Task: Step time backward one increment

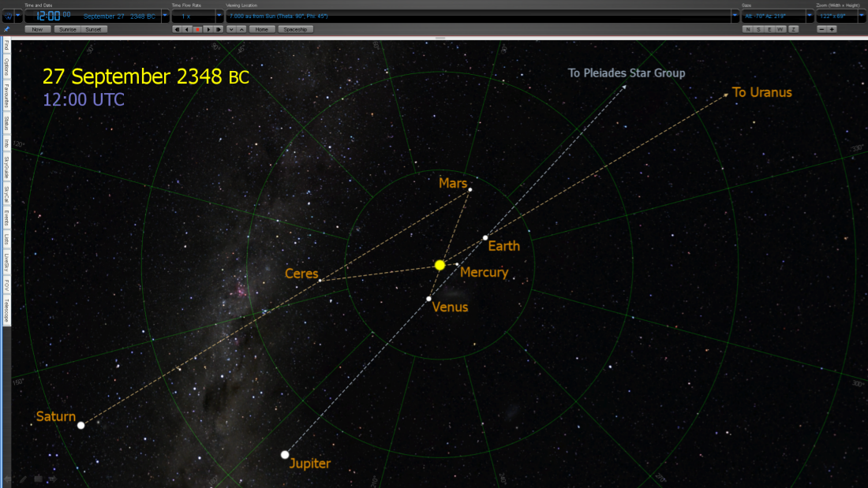Action: tap(177, 29)
